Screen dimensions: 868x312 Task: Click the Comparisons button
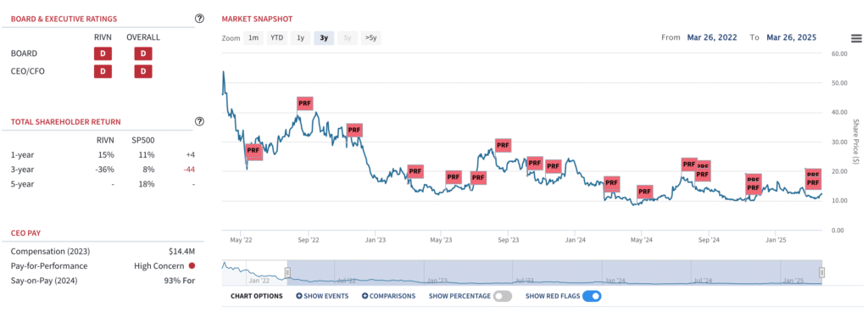(x=388, y=296)
